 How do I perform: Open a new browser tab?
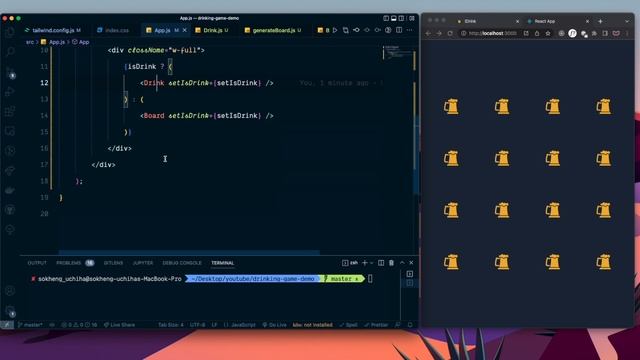(600, 21)
